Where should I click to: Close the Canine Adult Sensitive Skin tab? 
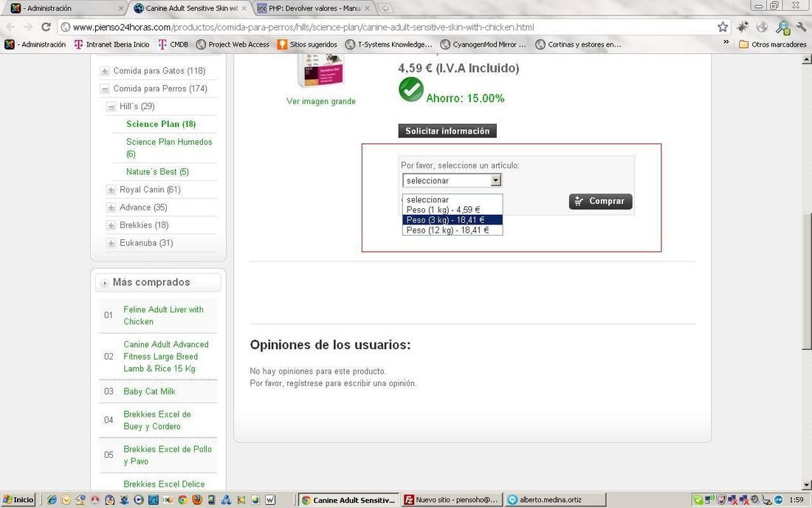pyautogui.click(x=244, y=8)
